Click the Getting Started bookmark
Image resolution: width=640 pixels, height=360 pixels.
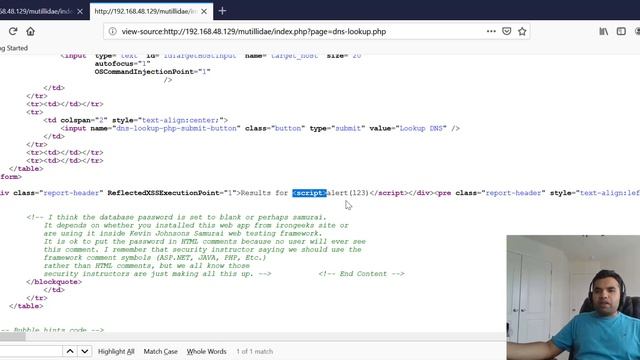point(14,48)
